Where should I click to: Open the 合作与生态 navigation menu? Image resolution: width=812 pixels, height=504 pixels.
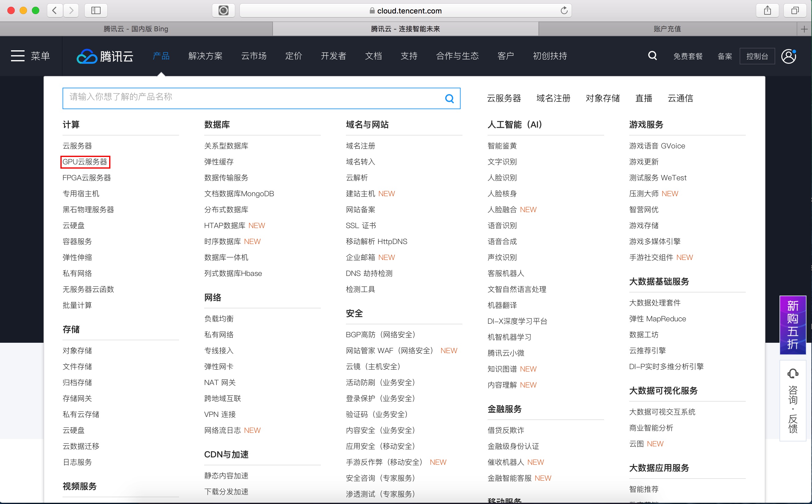click(457, 56)
